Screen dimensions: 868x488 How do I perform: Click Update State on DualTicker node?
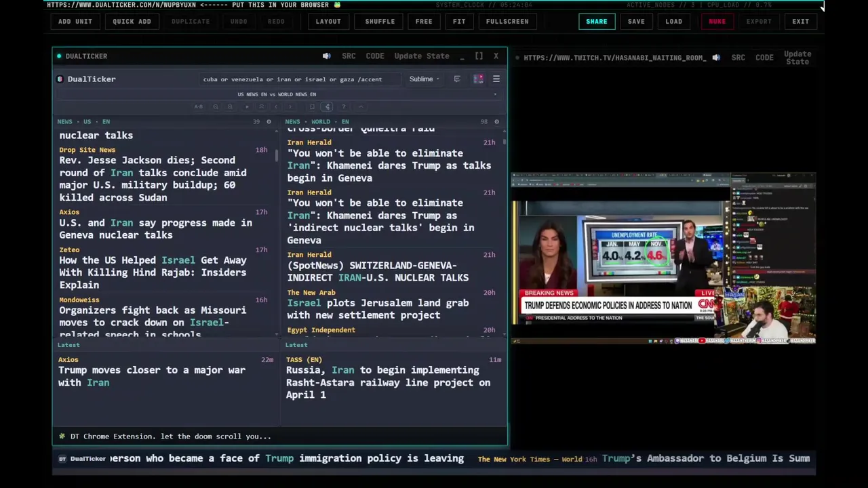coord(422,56)
